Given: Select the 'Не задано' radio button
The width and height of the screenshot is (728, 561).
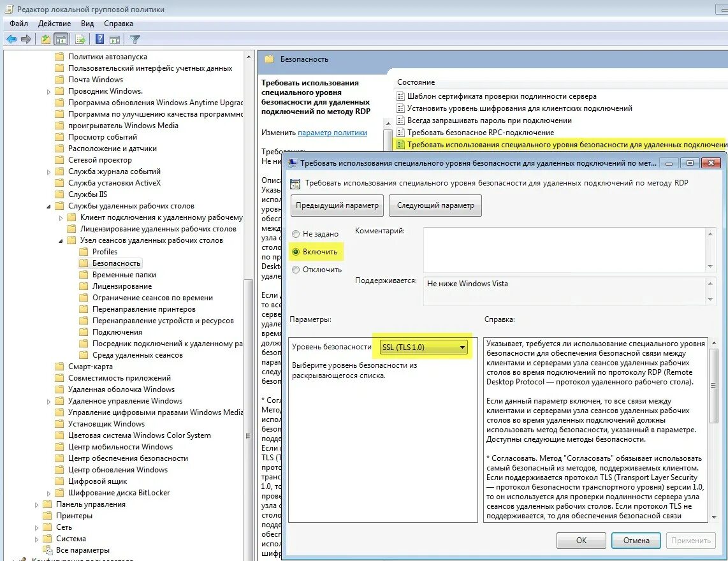Looking at the screenshot, I should [x=296, y=234].
